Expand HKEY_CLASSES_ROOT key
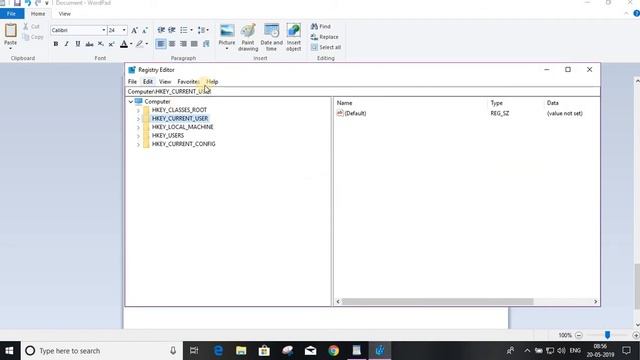 (x=138, y=110)
